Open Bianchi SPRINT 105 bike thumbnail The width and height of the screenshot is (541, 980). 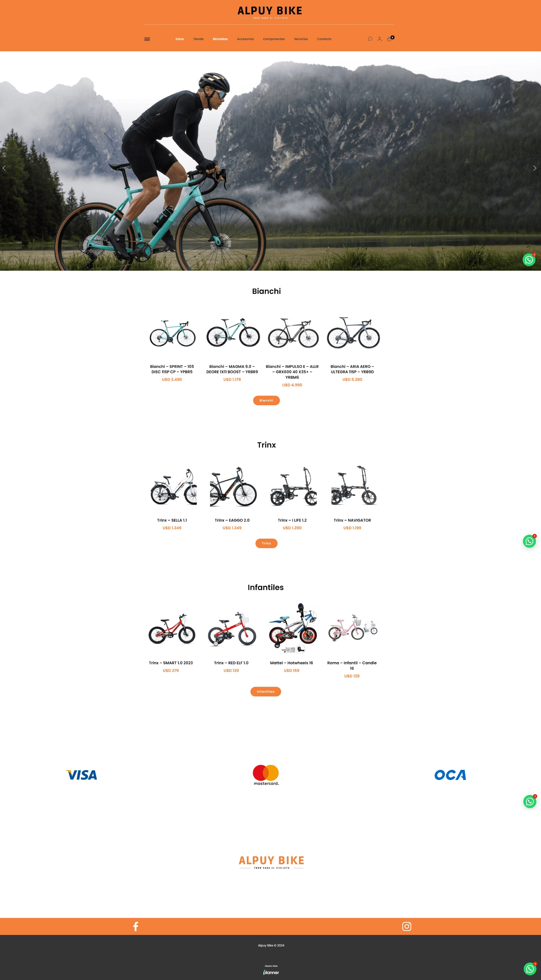[172, 333]
